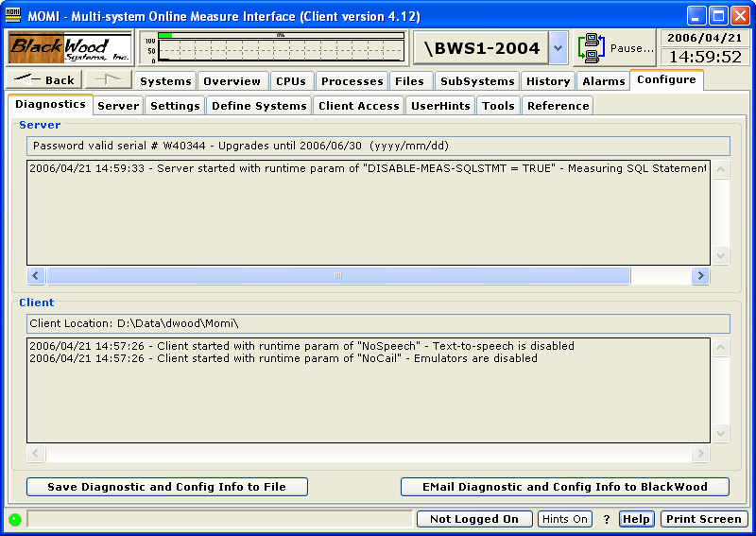Click the NoCail client log line

tap(283, 358)
